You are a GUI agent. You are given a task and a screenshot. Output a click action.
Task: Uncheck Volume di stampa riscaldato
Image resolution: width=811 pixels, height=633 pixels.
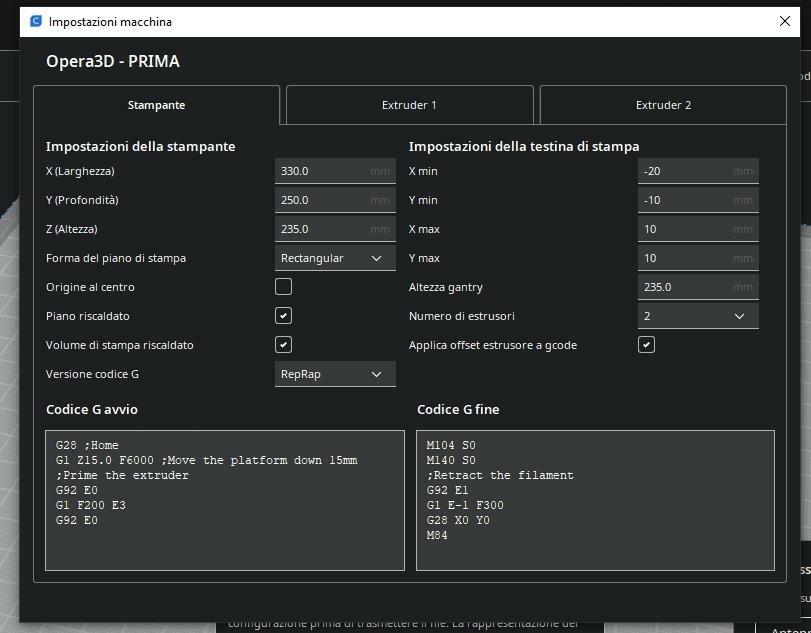(284, 345)
